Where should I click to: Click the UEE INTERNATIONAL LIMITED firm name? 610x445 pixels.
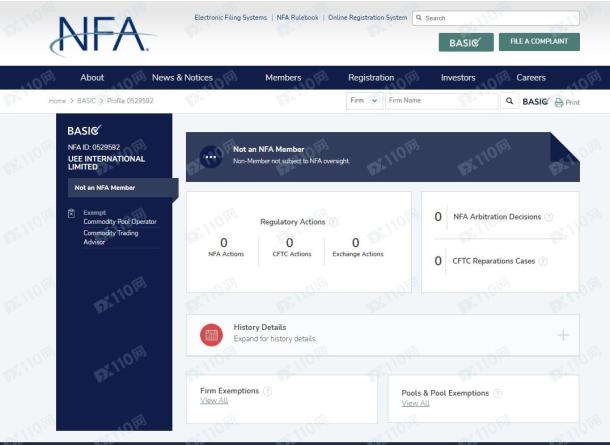point(107,163)
